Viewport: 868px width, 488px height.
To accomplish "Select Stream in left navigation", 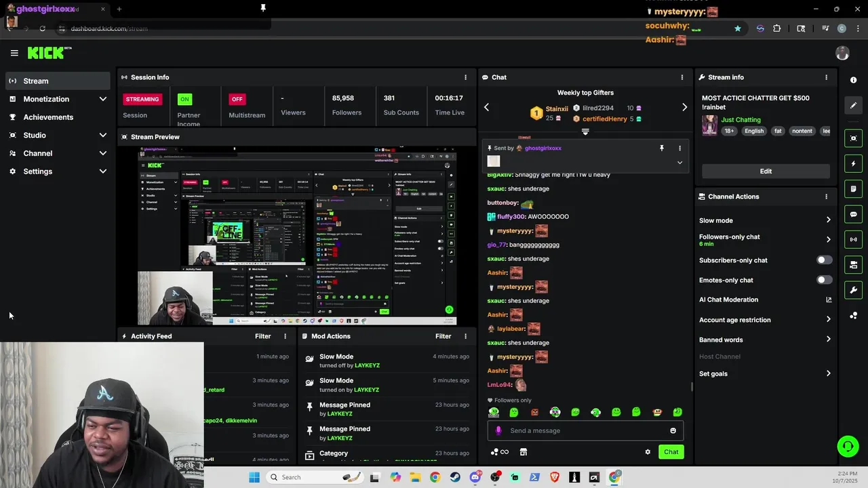I will [x=58, y=81].
